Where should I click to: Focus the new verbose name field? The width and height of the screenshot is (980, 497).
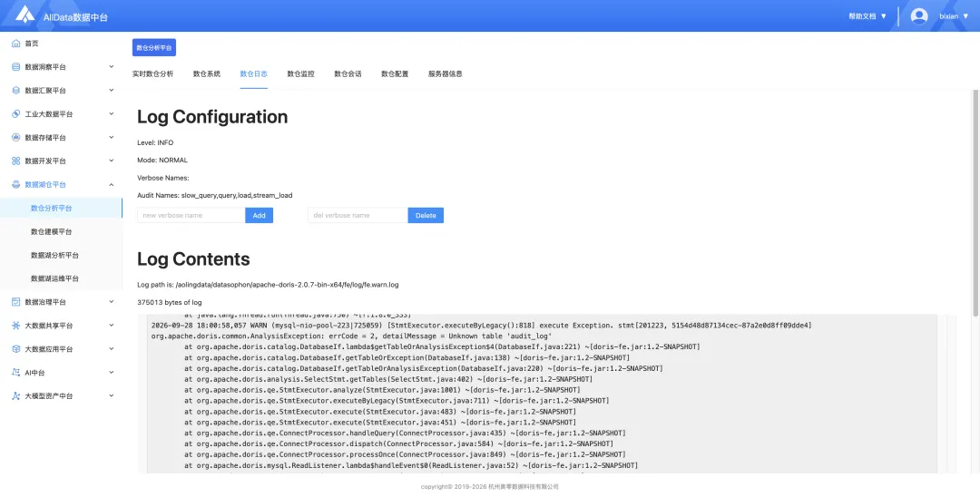coord(191,216)
